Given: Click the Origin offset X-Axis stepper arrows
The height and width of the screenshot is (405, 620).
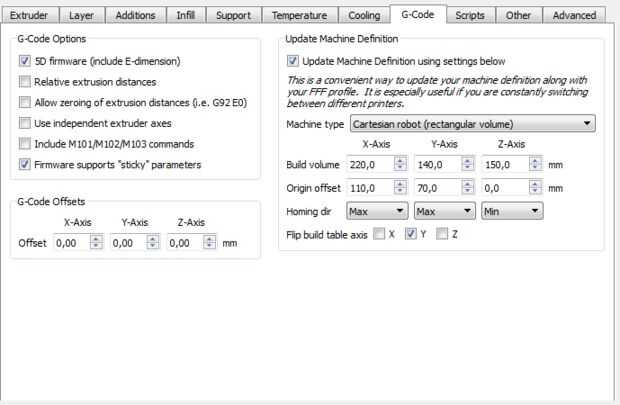Looking at the screenshot, I should (x=401, y=188).
